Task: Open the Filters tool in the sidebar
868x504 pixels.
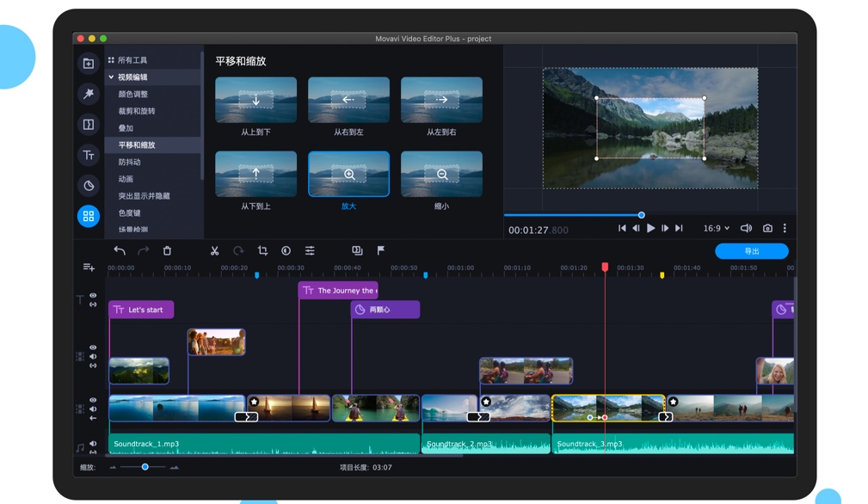Action: pyautogui.click(x=89, y=95)
